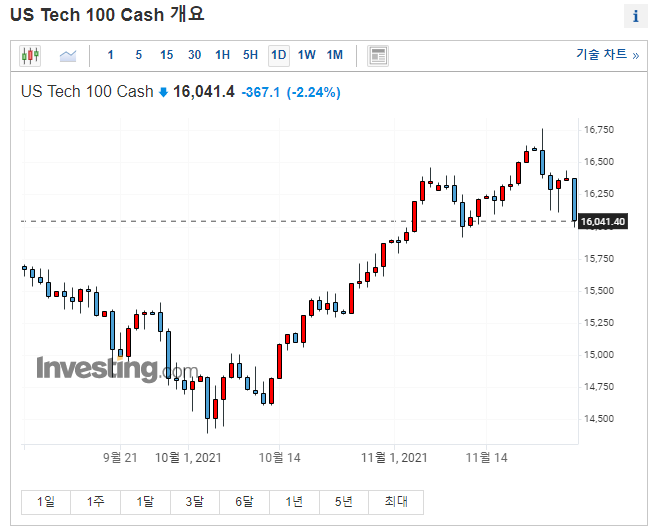656x527 pixels.
Task: Switch to area chart type
Action: (68, 56)
